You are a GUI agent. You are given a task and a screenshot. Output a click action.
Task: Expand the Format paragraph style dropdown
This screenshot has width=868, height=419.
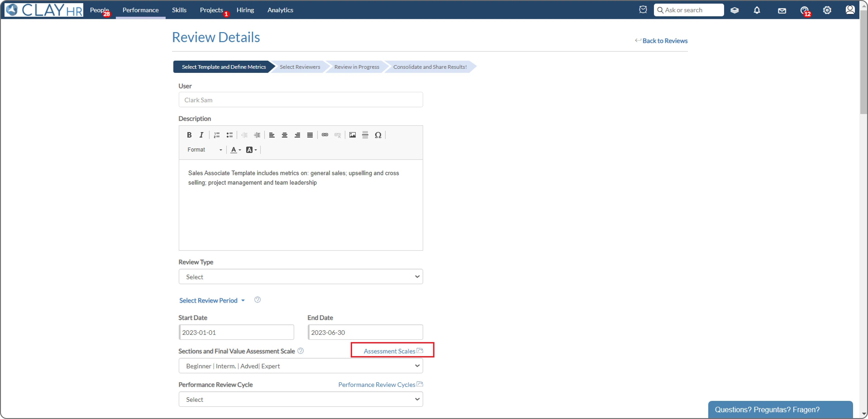(x=205, y=150)
